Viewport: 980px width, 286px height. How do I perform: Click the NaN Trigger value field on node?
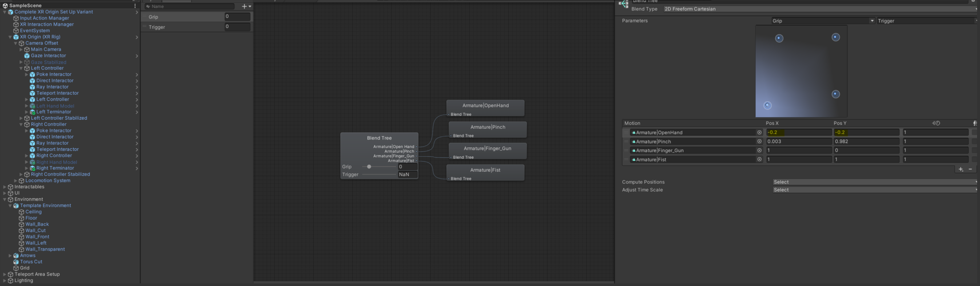coord(407,175)
